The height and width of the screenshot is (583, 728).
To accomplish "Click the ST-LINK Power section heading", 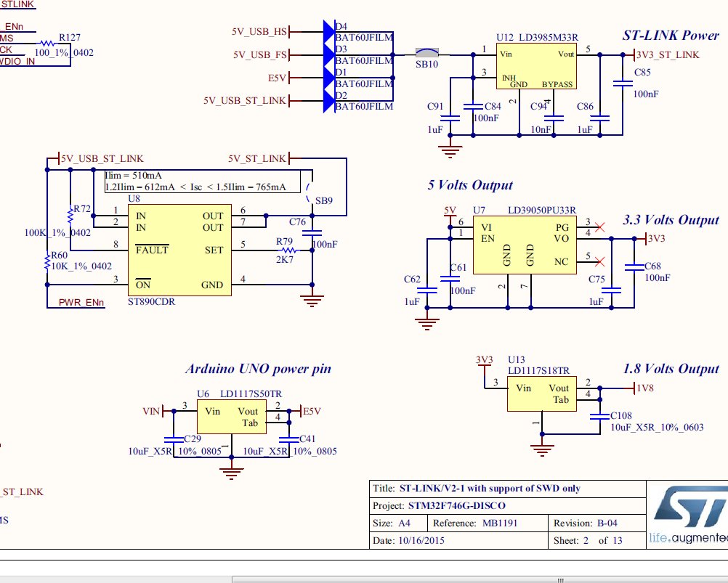I will 670,35.
